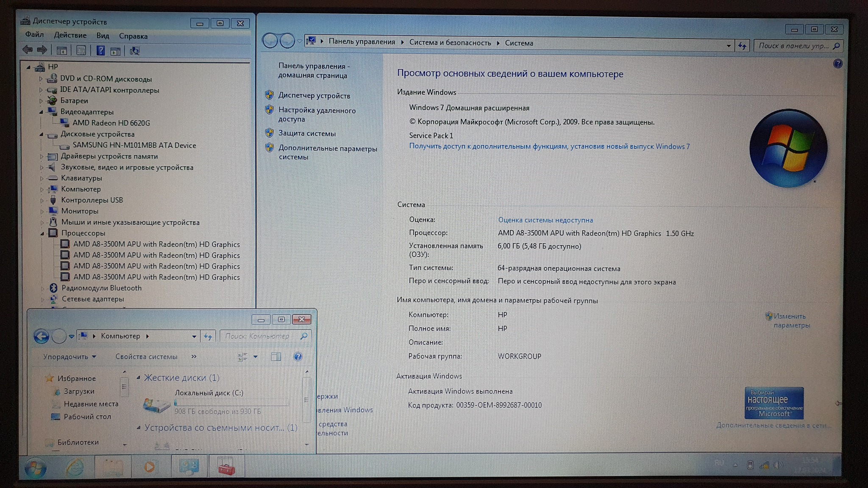Open Windows Media Player from the taskbar
Image resolution: width=868 pixels, height=488 pixels.
pos(149,467)
